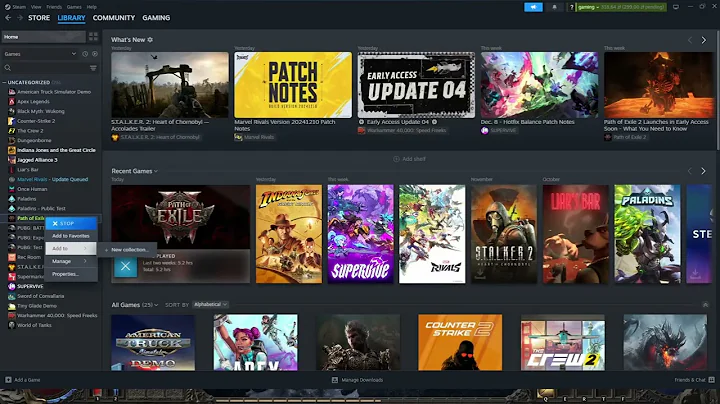This screenshot has width=720, height=404.
Task: Collapse the All Games shelf arrow
Action: click(x=705, y=305)
